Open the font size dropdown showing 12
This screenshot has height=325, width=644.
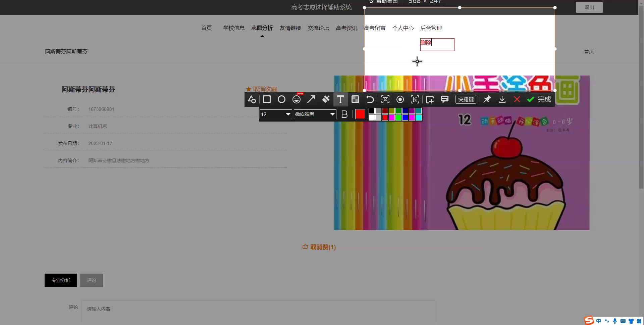[275, 114]
